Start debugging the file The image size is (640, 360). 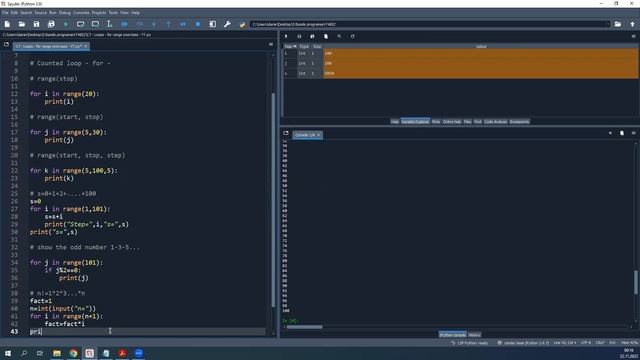pyautogui.click(x=124, y=24)
